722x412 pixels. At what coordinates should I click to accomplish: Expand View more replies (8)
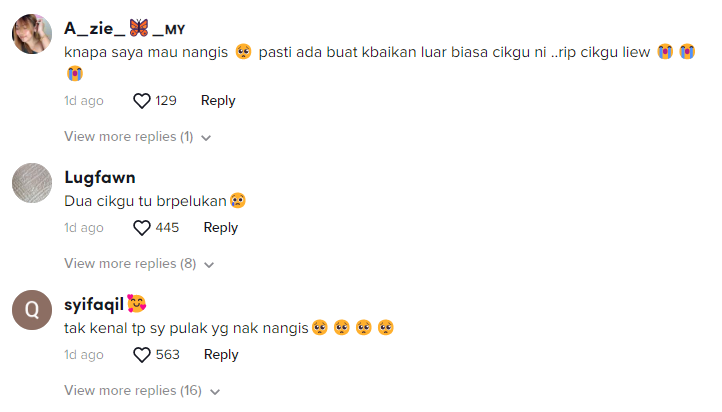pyautogui.click(x=139, y=264)
